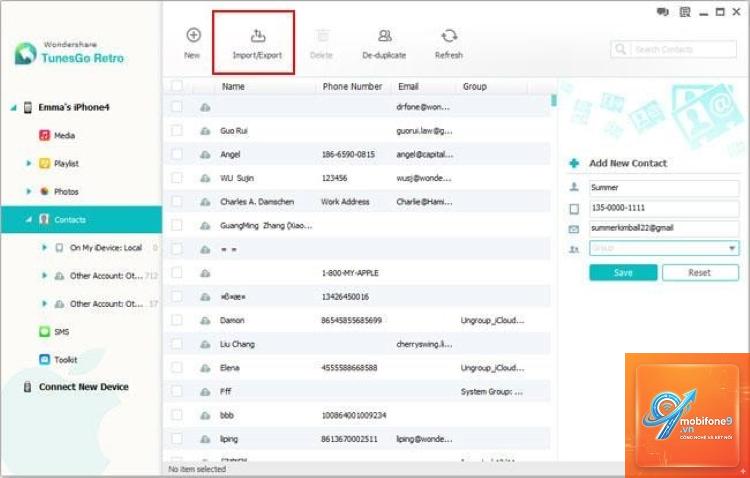This screenshot has width=750, height=478.
Task: Click the name field containing Summer
Action: point(664,188)
